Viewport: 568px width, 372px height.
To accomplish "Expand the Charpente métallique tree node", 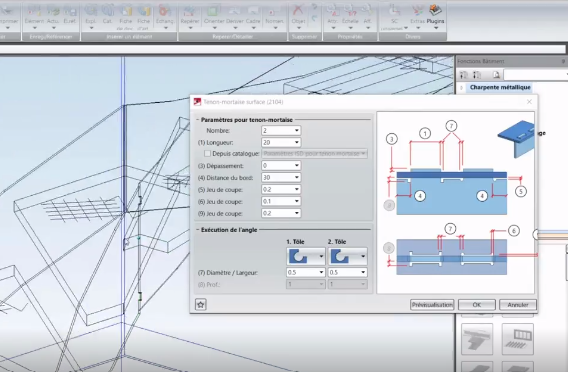I will click(x=462, y=87).
